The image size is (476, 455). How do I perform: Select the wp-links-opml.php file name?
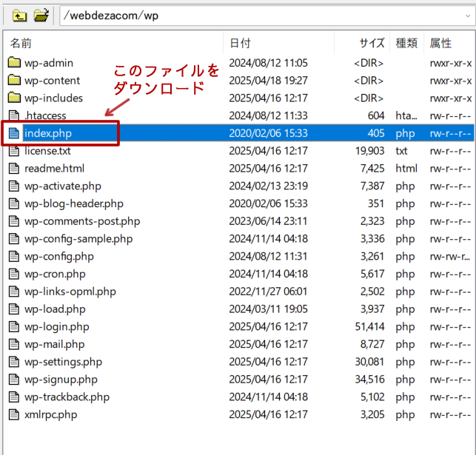[x=70, y=291]
